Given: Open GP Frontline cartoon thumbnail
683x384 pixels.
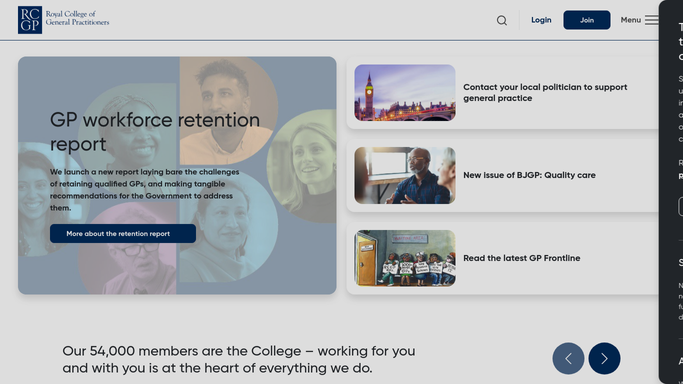Looking at the screenshot, I should click(405, 258).
